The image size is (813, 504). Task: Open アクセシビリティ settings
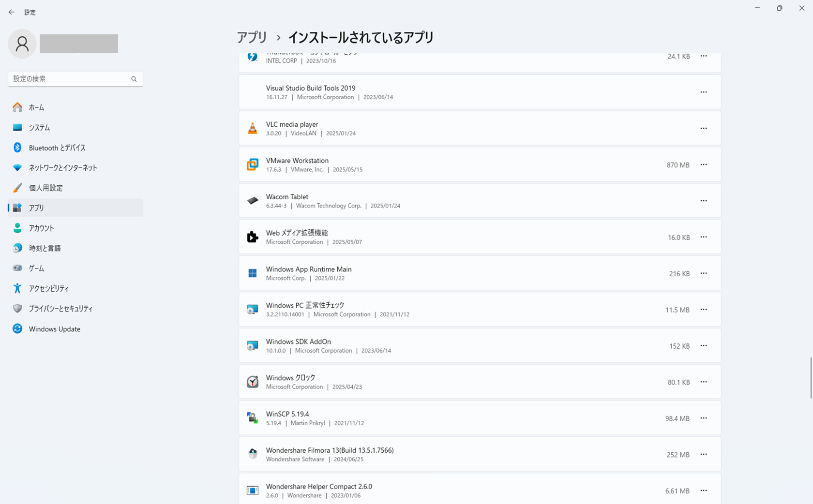[75, 288]
